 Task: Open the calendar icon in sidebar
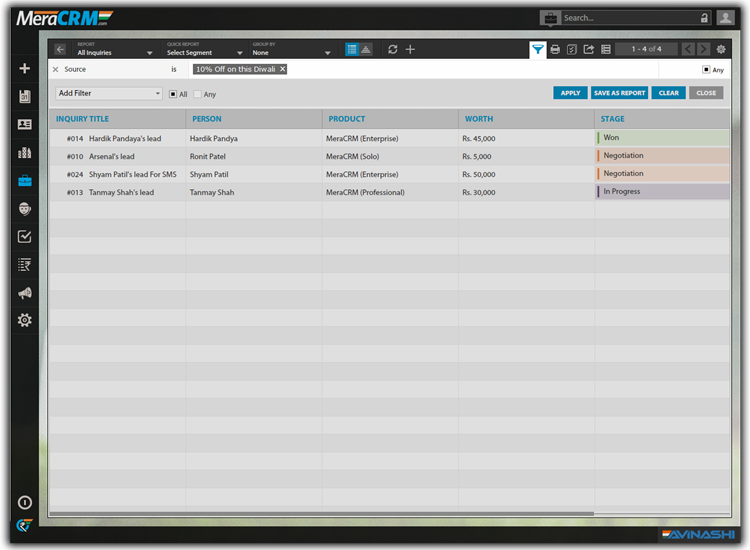pyautogui.click(x=24, y=97)
